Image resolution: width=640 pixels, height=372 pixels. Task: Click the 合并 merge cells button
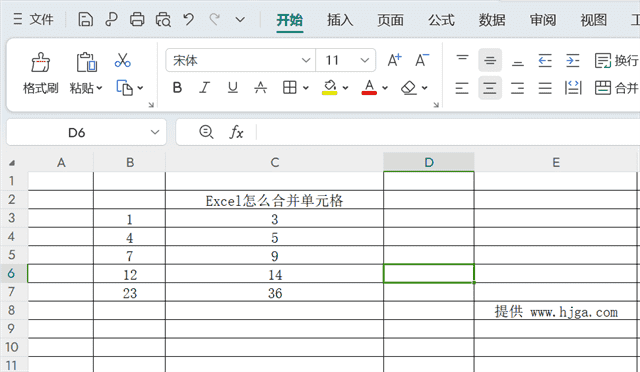pos(617,88)
